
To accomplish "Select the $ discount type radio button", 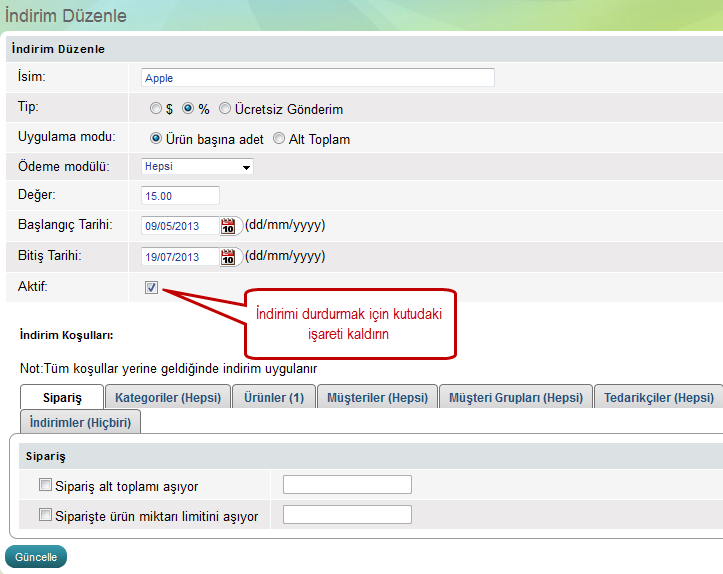I will pyautogui.click(x=156, y=109).
